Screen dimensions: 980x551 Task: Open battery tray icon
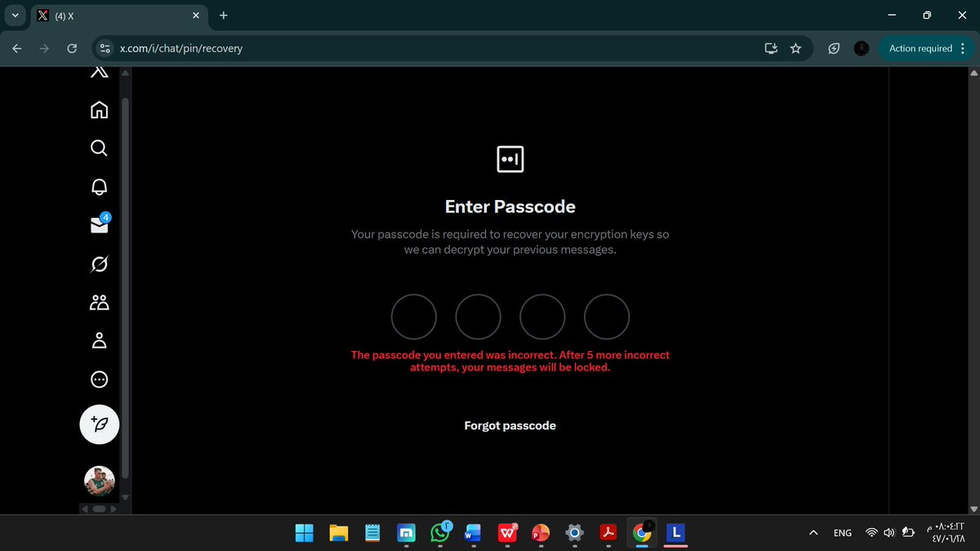tap(907, 533)
